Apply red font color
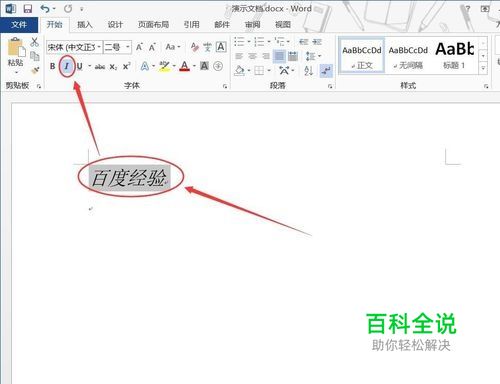The image size is (500, 384). (184, 66)
